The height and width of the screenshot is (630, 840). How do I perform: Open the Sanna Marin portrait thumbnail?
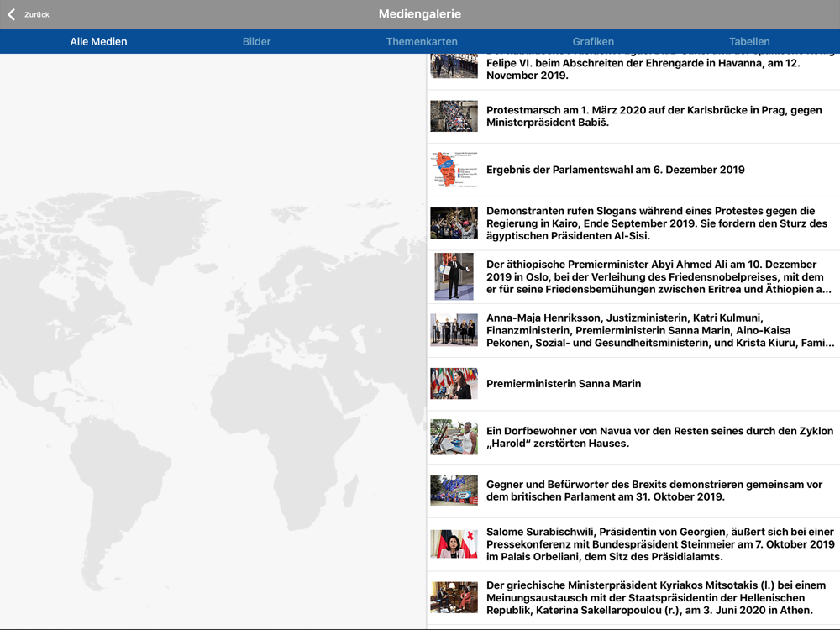click(x=454, y=384)
